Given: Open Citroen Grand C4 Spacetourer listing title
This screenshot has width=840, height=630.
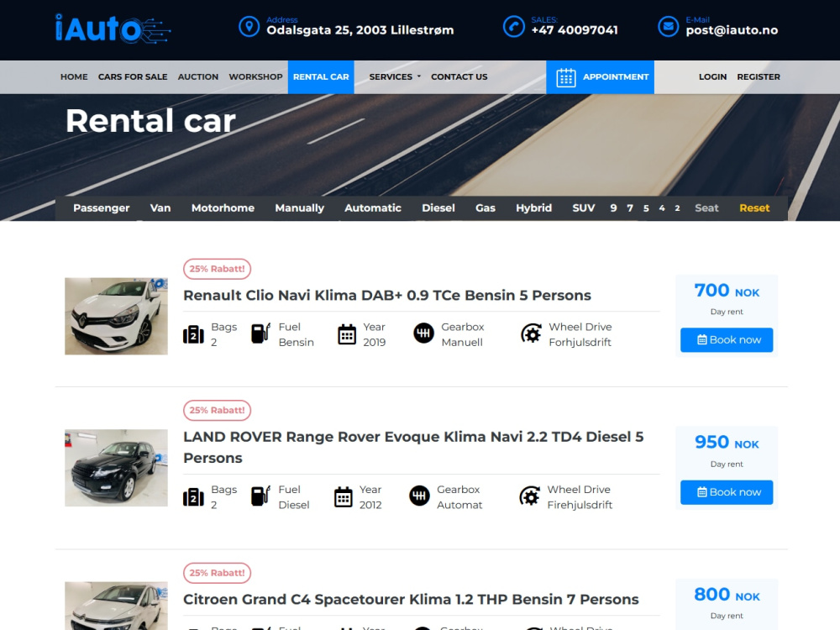Looking at the screenshot, I should [411, 599].
